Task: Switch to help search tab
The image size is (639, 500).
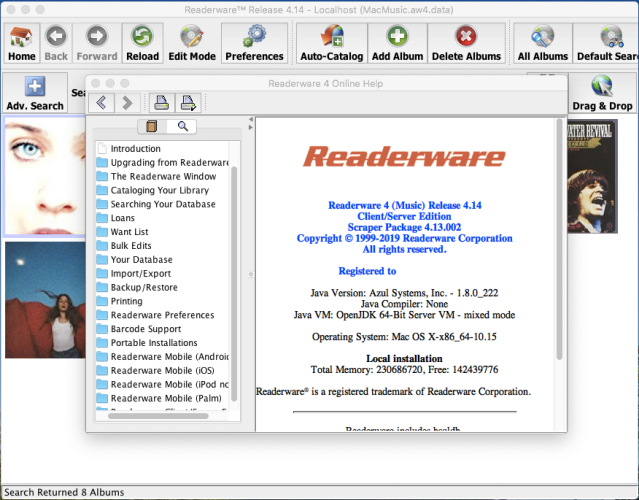Action: point(182,126)
